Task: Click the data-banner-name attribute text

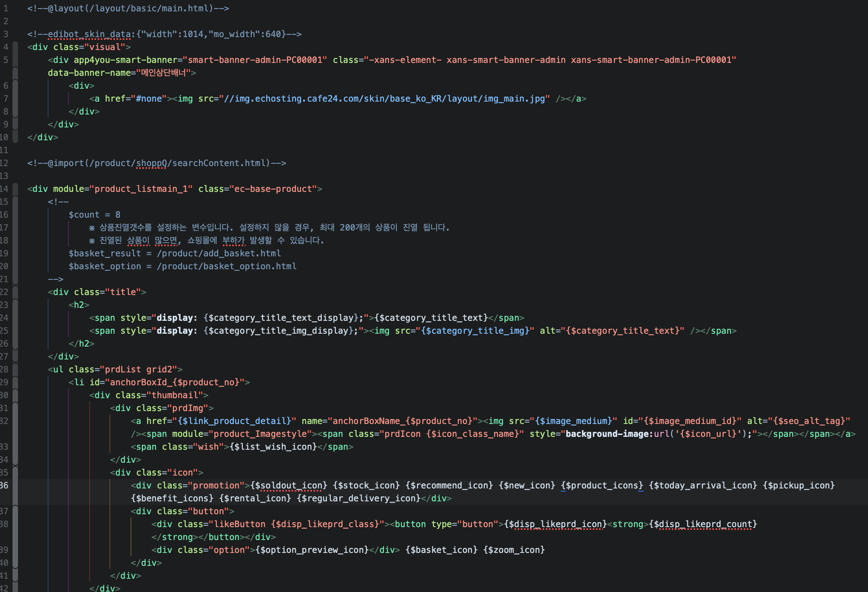Action: point(89,73)
